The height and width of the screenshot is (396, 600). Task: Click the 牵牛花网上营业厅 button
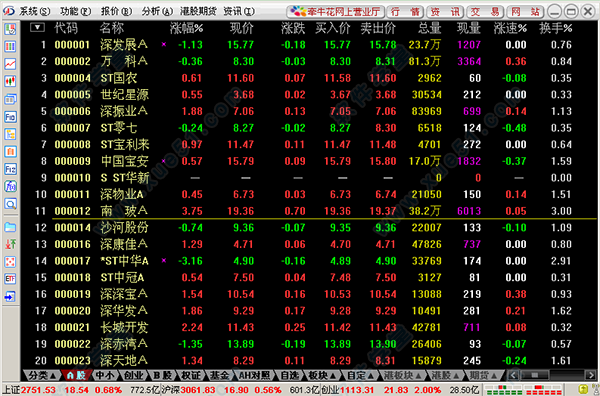click(336, 11)
